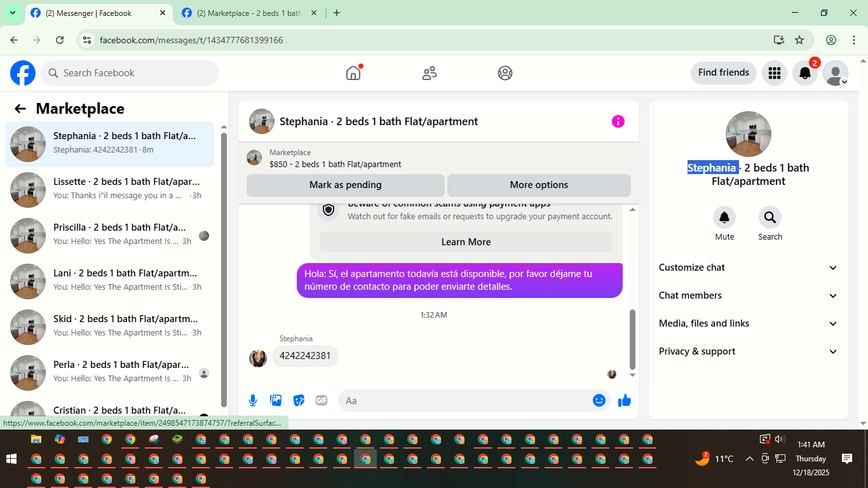Expand Chat members section

tap(749, 295)
